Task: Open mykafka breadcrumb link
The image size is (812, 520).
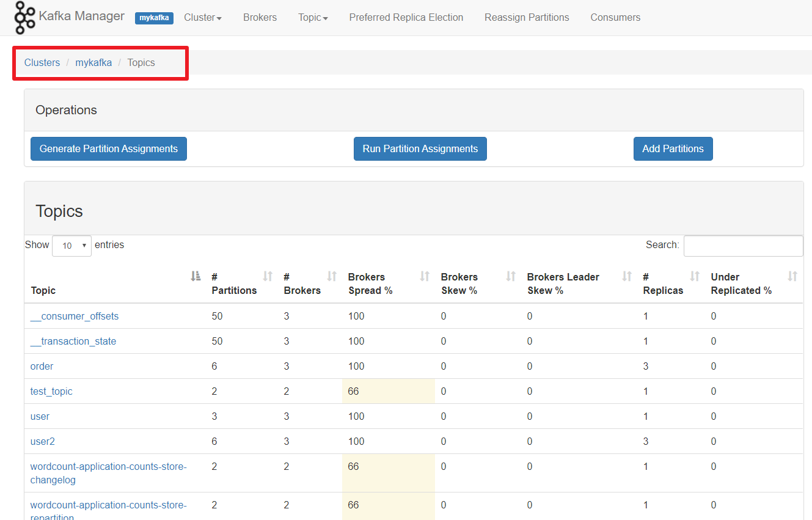Action: [93, 62]
